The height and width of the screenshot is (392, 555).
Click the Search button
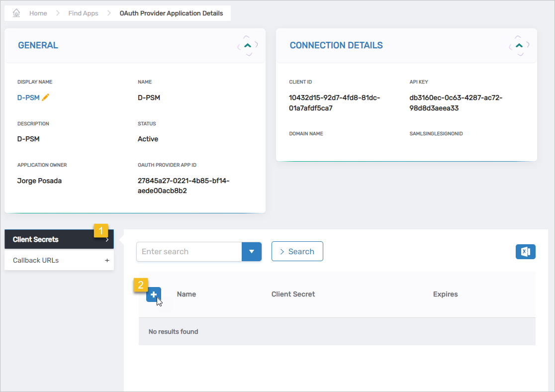click(x=297, y=252)
